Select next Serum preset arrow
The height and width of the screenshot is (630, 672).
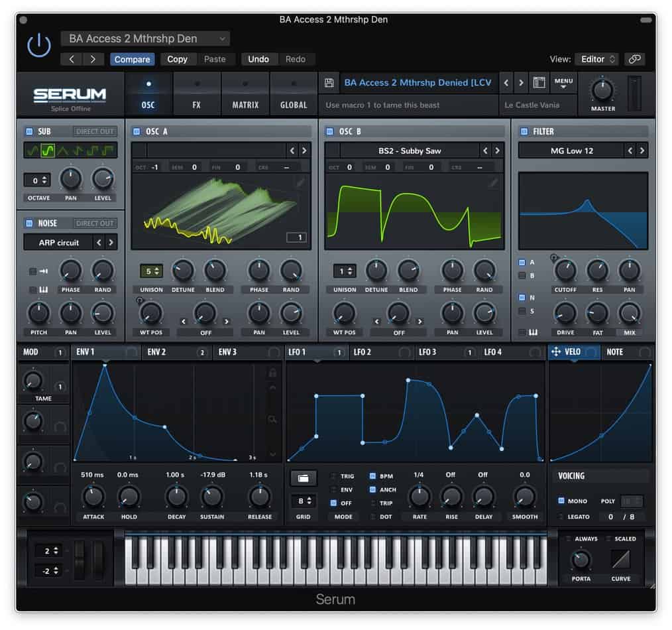(521, 83)
